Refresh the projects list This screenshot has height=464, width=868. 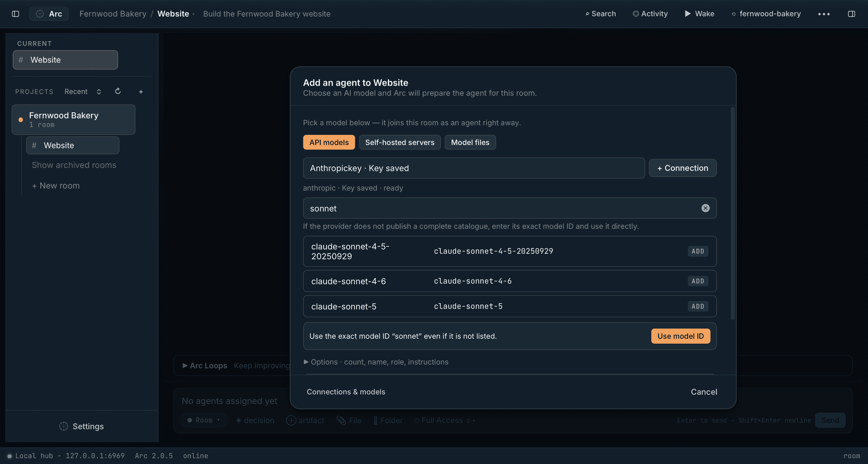tap(118, 91)
